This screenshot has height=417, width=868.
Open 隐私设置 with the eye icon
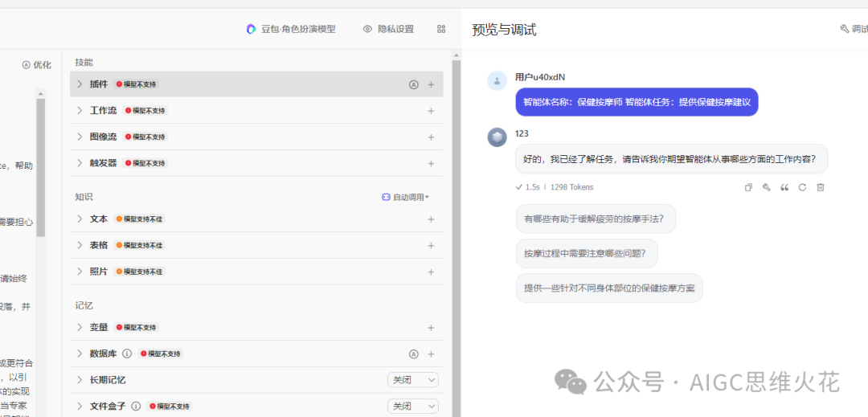388,29
